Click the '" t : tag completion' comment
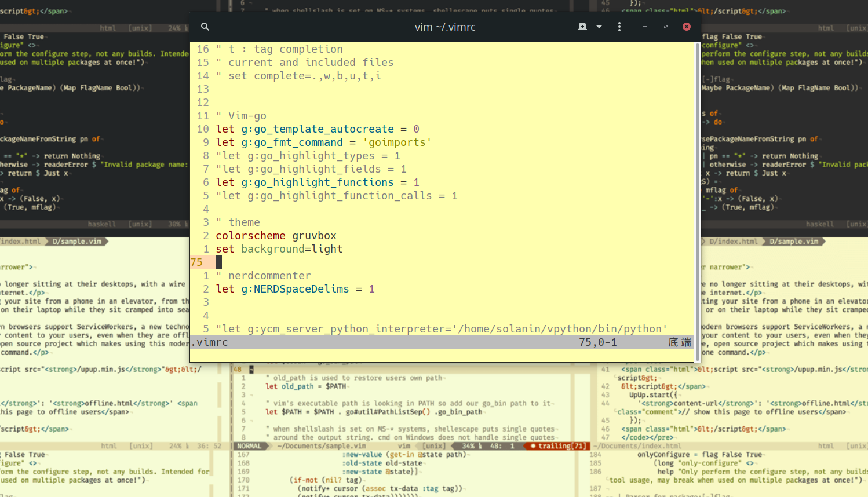Image resolution: width=868 pixels, height=497 pixels. 279,49
